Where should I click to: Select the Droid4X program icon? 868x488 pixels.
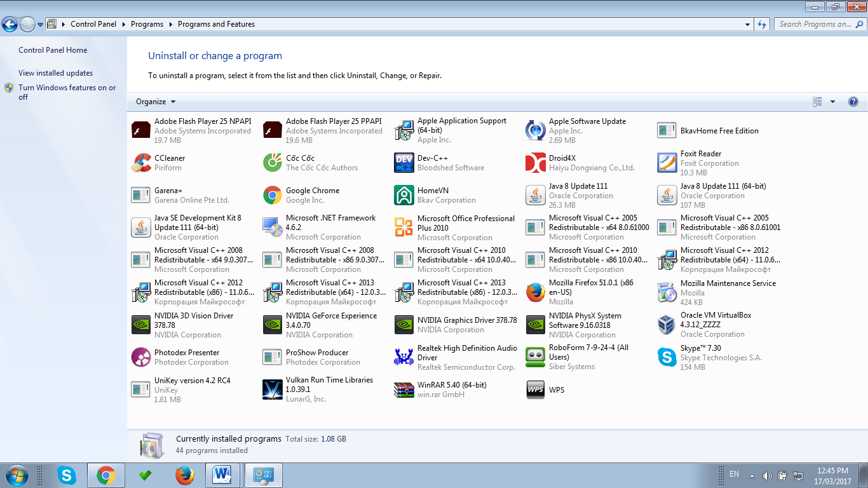(535, 163)
